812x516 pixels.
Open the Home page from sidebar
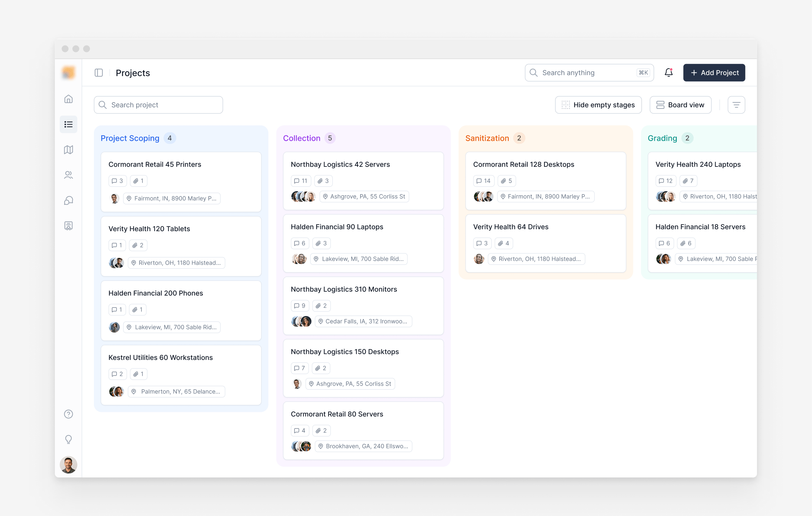(x=69, y=99)
